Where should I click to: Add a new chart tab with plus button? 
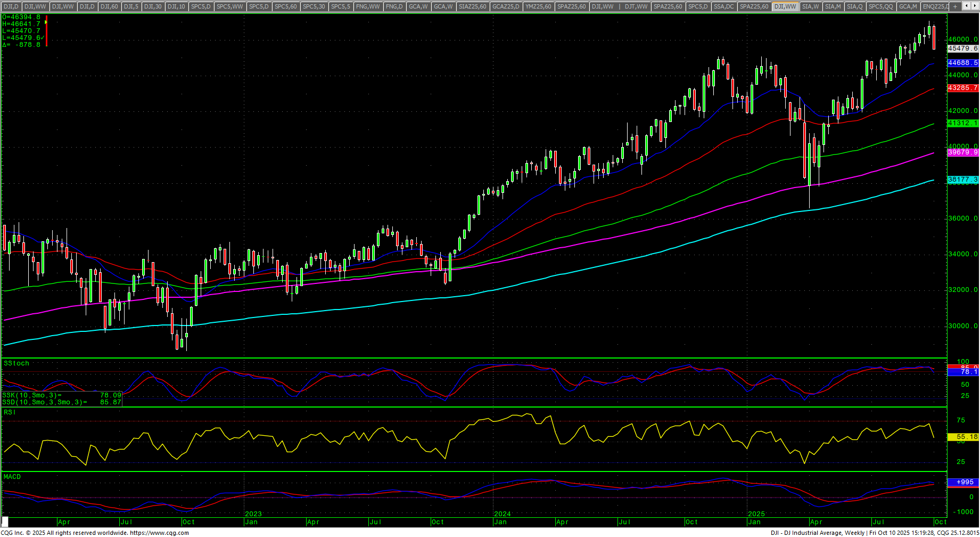(955, 6)
